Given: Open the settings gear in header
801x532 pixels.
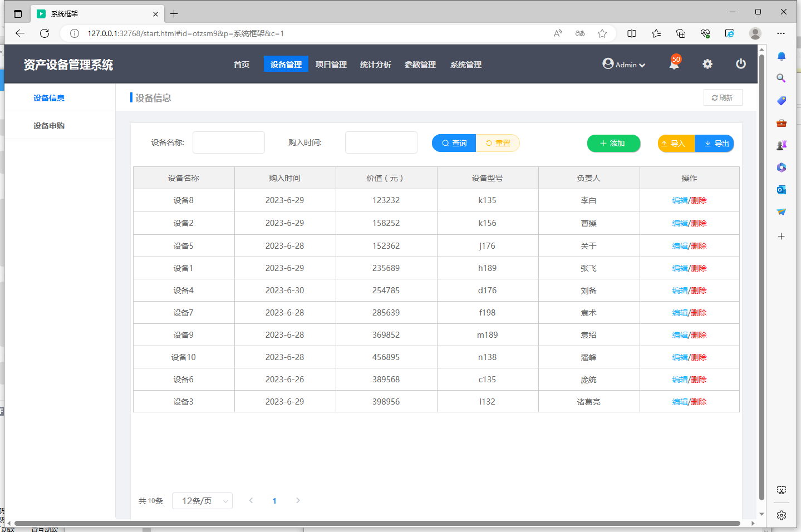Looking at the screenshot, I should click(x=707, y=64).
